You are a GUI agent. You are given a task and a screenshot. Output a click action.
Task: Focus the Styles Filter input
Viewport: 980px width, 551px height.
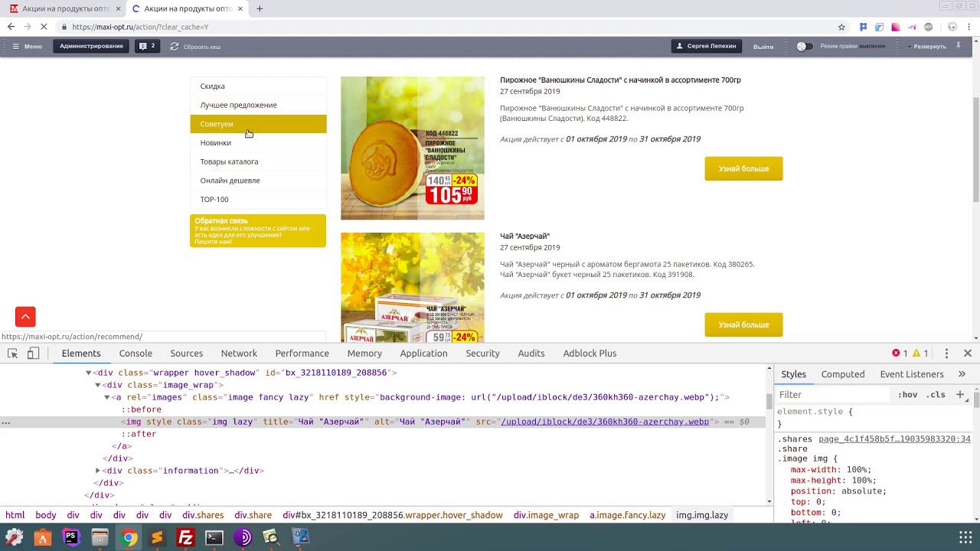[x=833, y=394]
